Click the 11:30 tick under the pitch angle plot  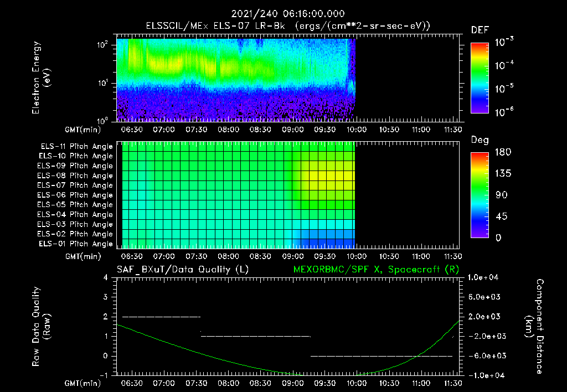click(x=453, y=256)
